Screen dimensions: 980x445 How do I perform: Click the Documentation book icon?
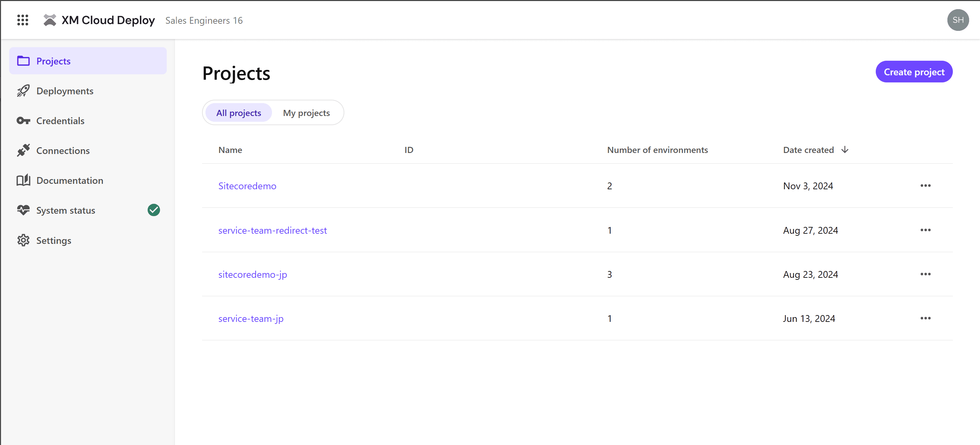[x=23, y=180]
